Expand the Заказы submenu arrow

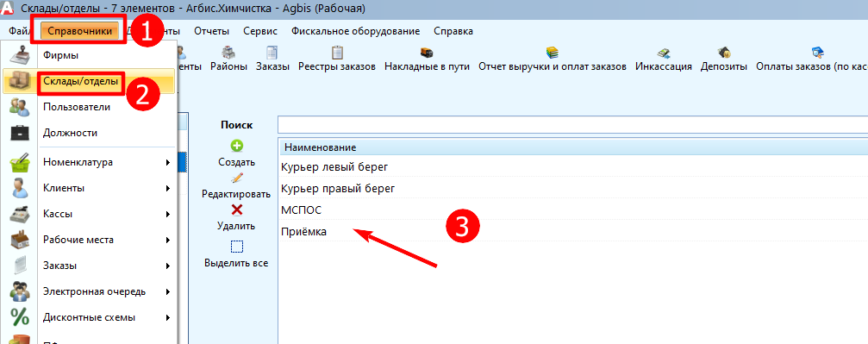(x=167, y=266)
